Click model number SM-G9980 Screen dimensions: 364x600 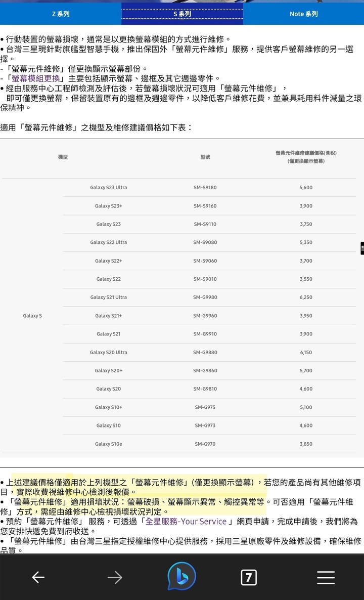(205, 297)
